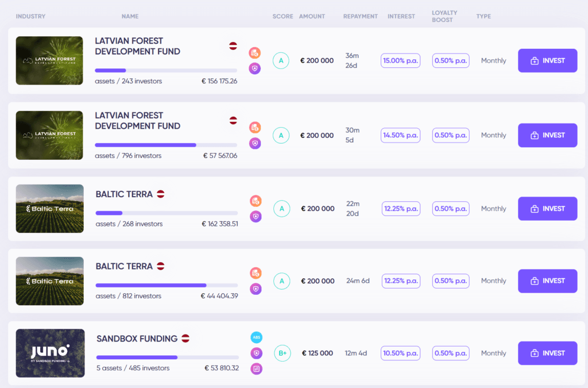
Task: Open the Sandbox Funding title
Action: click(x=137, y=339)
